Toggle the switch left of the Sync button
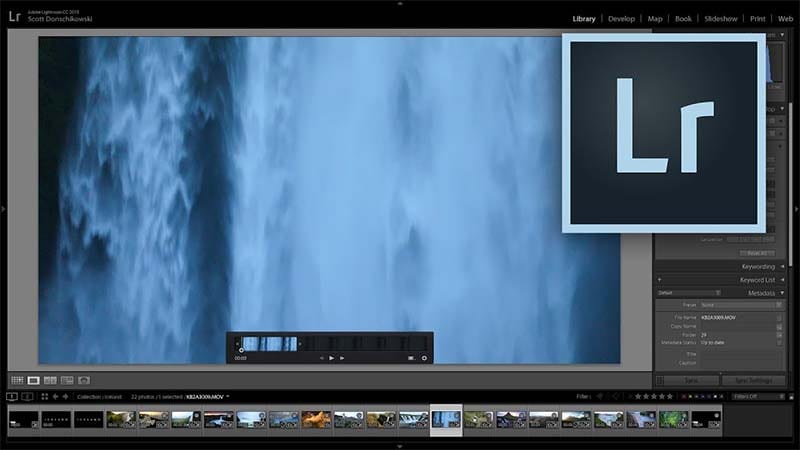This screenshot has height=450, width=800. tap(660, 381)
